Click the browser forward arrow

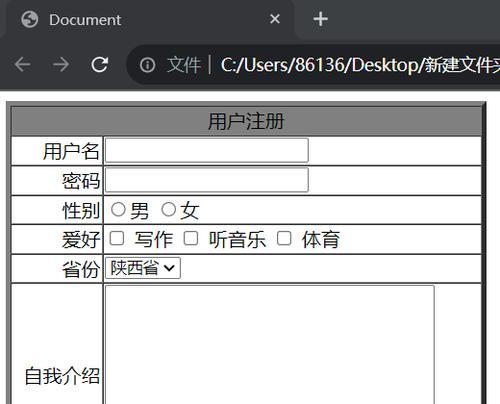coord(61,64)
